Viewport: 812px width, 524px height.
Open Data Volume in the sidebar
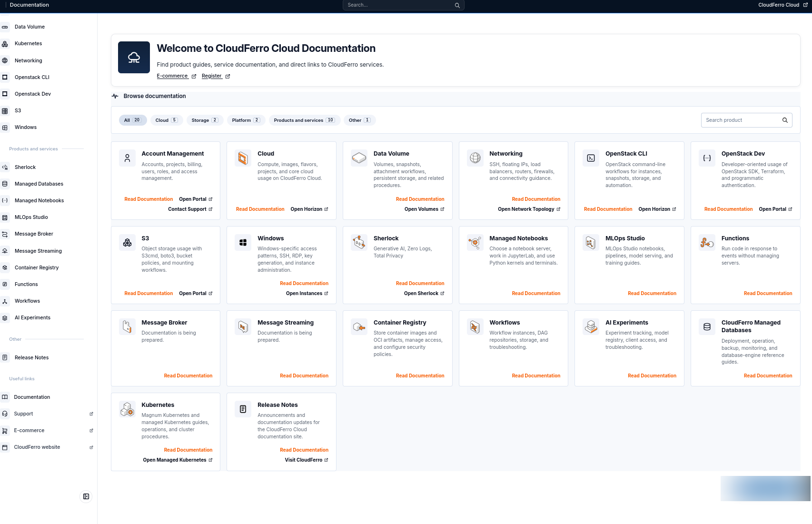click(30, 27)
